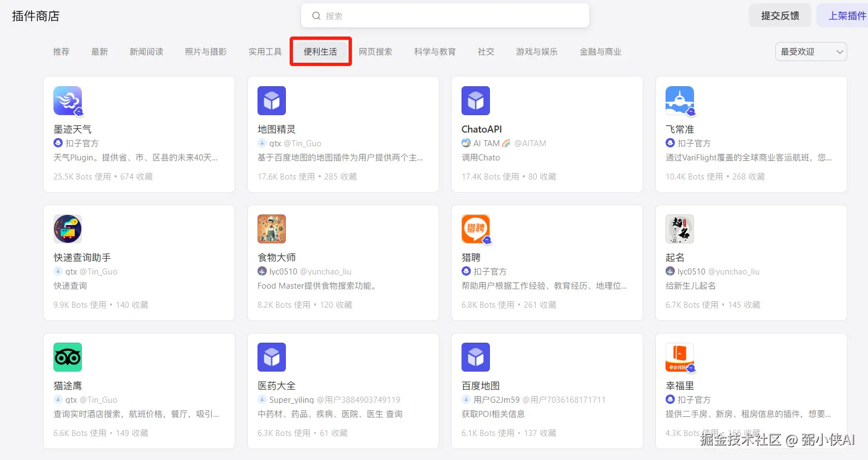Viewport: 868px width, 460px height.
Task: Click the 起名 plugin title
Action: pyautogui.click(x=675, y=258)
